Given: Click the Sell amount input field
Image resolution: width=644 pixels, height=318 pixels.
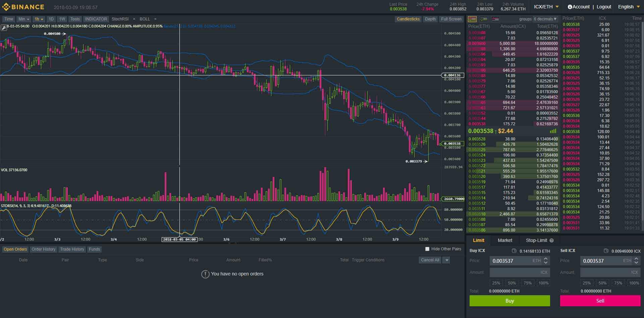Looking at the screenshot, I should [x=610, y=272].
